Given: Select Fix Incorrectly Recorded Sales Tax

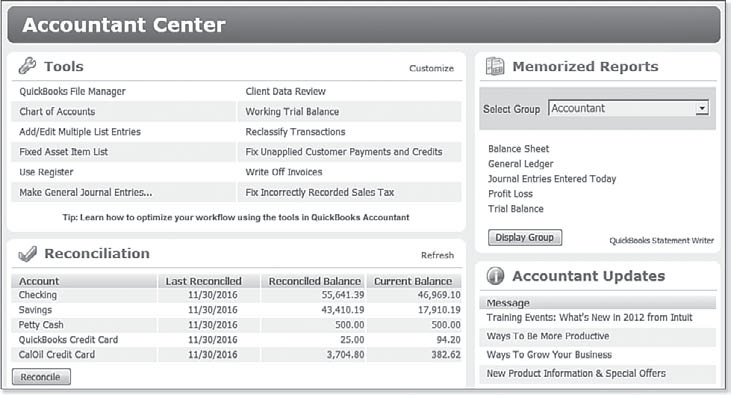Looking at the screenshot, I should click(x=320, y=192).
